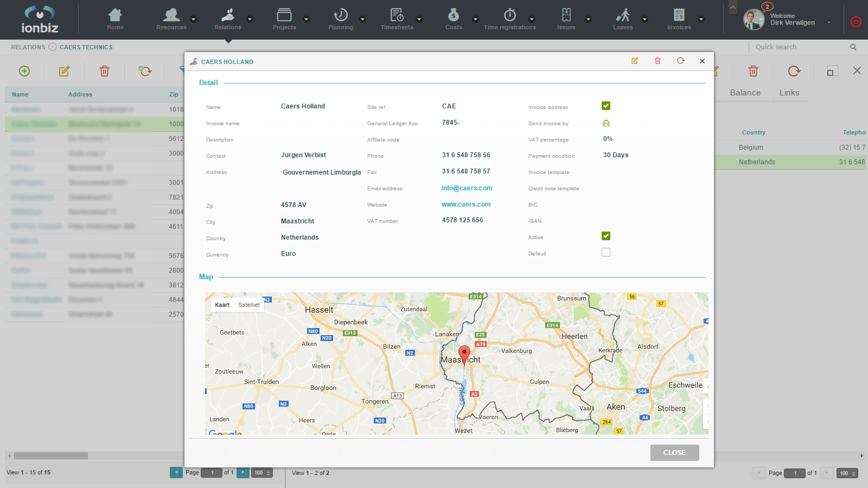
Task: Open the Balance tab
Action: tap(745, 93)
